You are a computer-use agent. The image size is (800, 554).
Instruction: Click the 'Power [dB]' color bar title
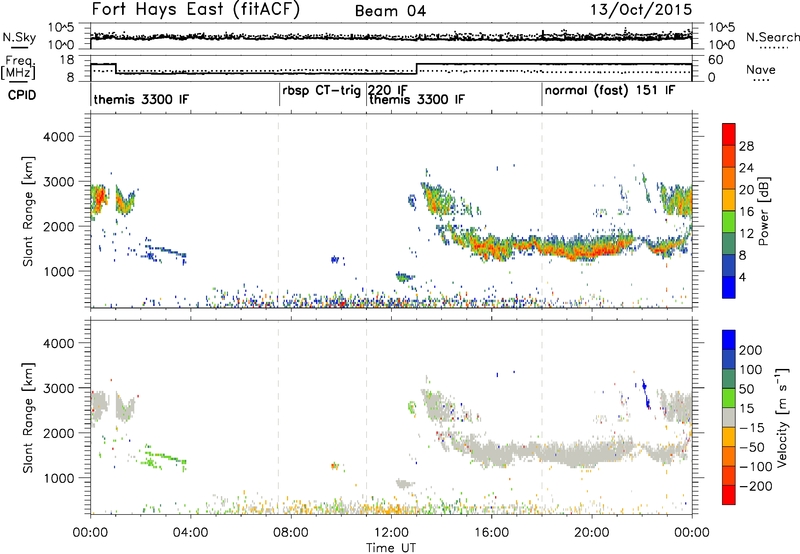[x=764, y=211]
